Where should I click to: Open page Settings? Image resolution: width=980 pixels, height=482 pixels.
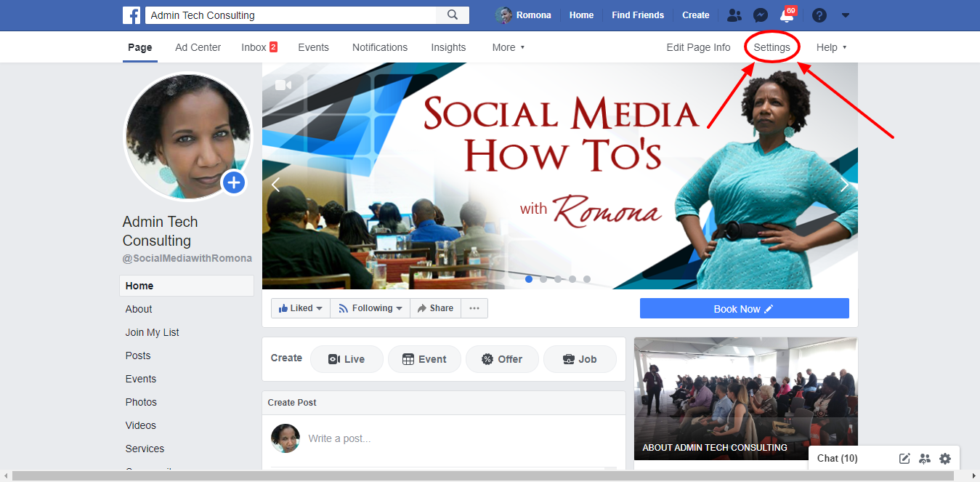pyautogui.click(x=772, y=47)
